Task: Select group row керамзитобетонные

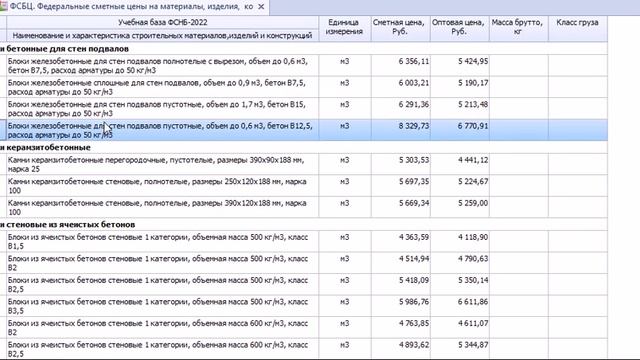Action: coord(304,147)
